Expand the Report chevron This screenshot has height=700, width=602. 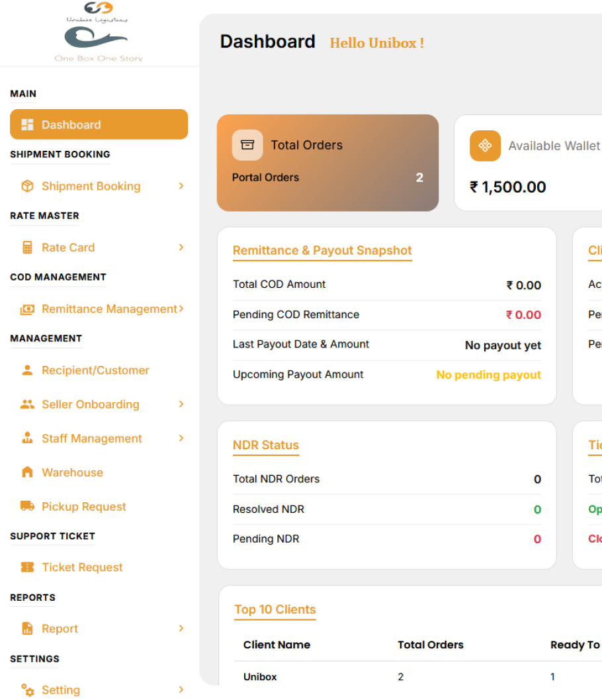click(x=181, y=628)
